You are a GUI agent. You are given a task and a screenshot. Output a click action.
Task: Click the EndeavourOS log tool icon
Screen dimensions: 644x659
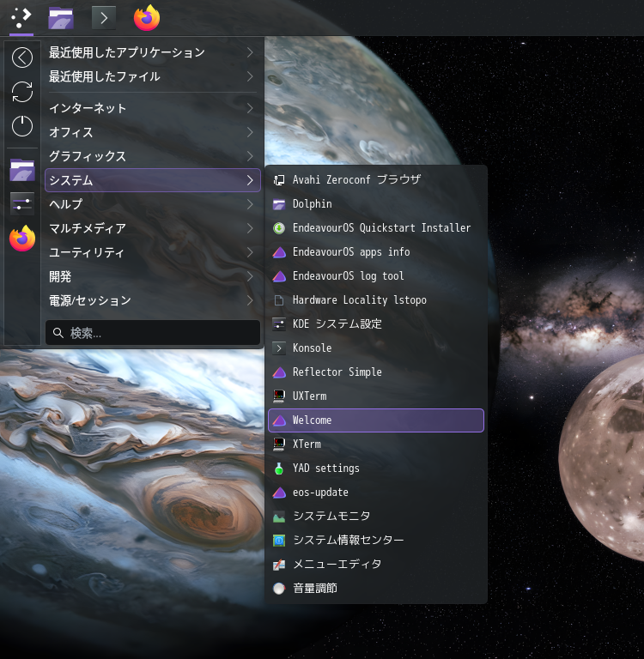279,276
